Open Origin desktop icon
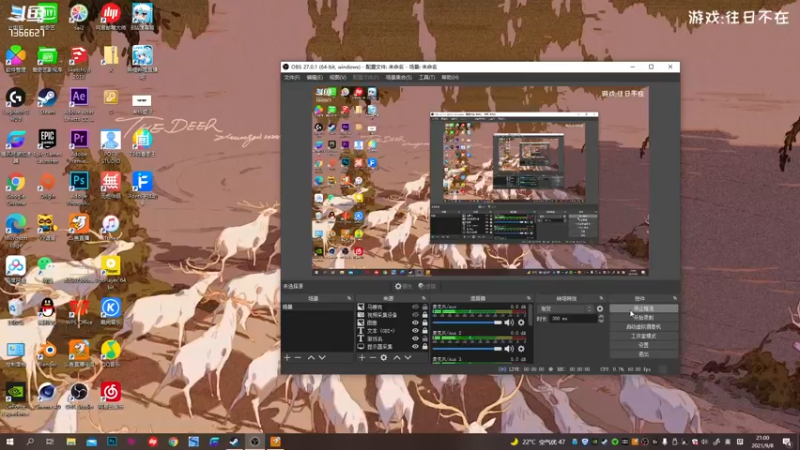This screenshot has height=450, width=800. coord(47,186)
